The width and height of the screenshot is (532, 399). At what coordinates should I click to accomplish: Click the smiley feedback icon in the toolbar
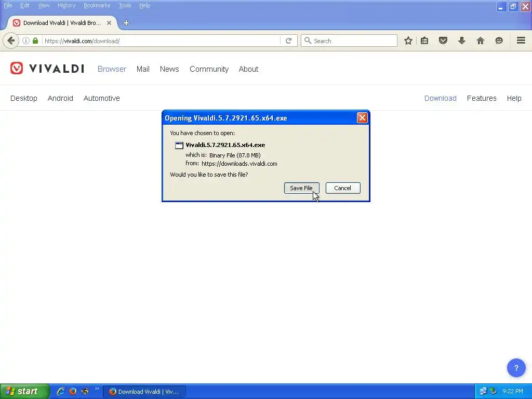tap(499, 41)
